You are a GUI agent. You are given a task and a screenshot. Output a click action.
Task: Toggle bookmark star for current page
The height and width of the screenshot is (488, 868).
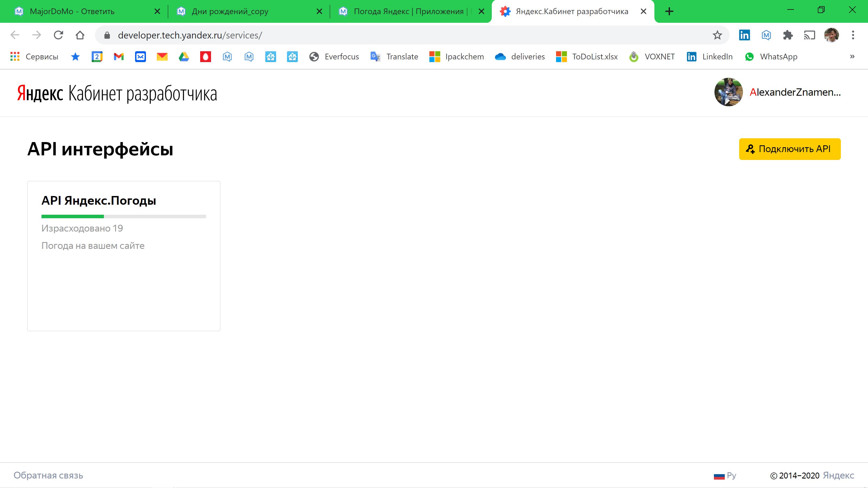[717, 35]
